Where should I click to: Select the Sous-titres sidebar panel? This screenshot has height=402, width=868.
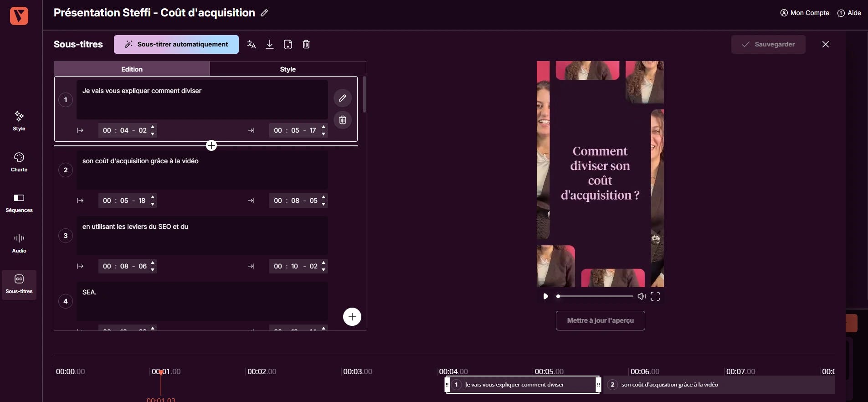(x=19, y=284)
